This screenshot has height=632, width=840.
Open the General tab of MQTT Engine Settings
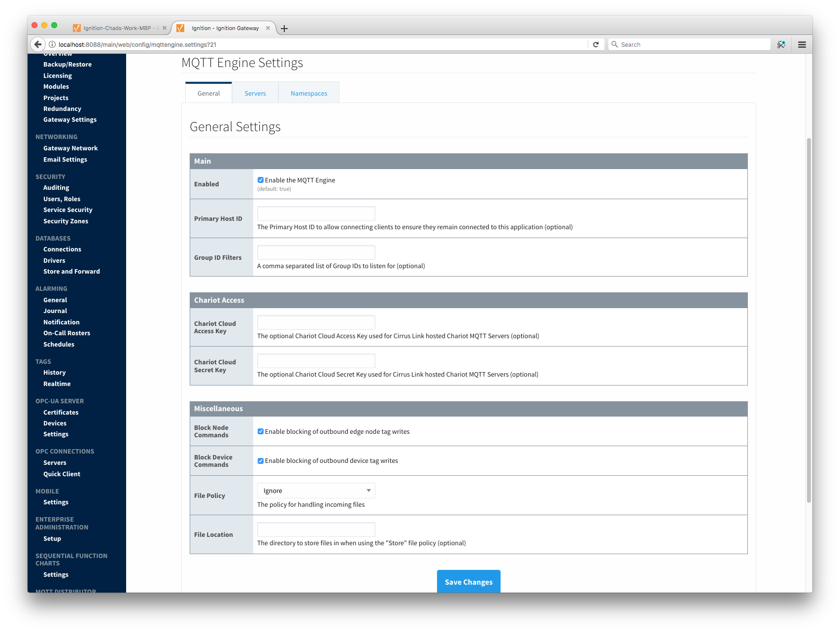tap(209, 93)
